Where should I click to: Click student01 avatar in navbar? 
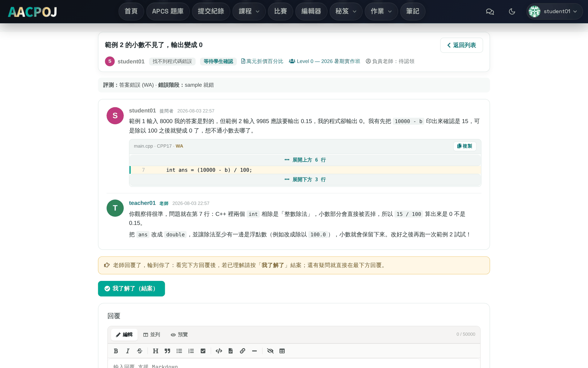534,11
